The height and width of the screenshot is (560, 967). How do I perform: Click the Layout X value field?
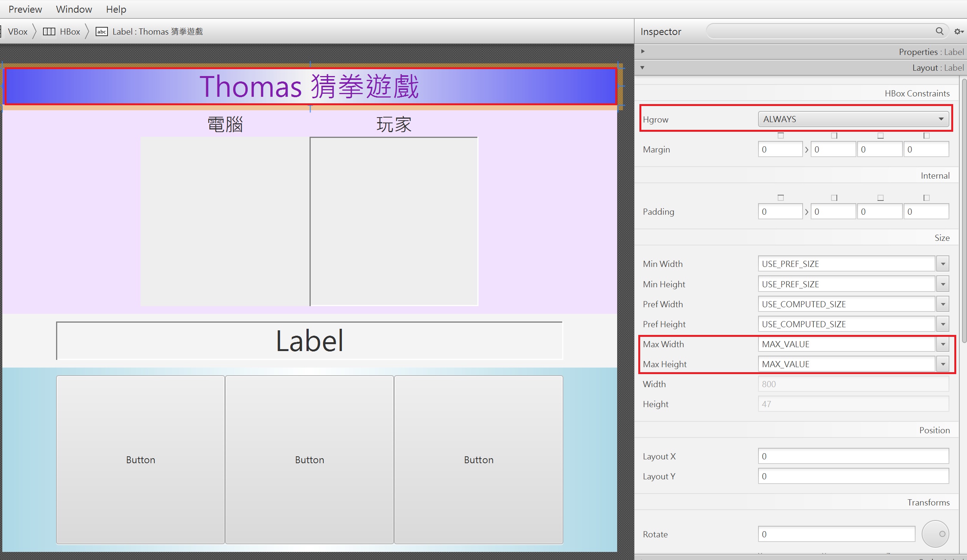[x=853, y=456]
